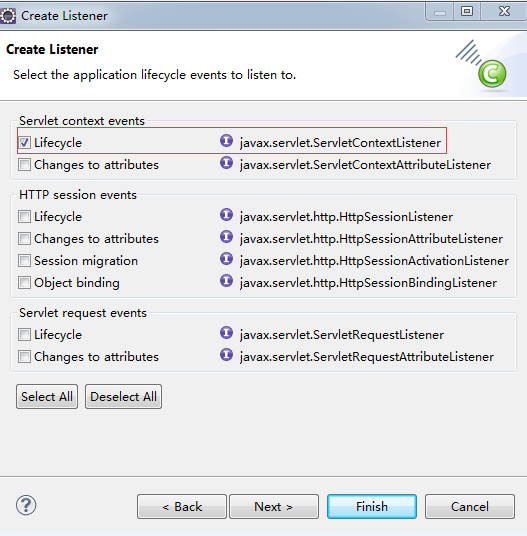Go to Next wizard page
The height and width of the screenshot is (536, 527).
pyautogui.click(x=274, y=506)
